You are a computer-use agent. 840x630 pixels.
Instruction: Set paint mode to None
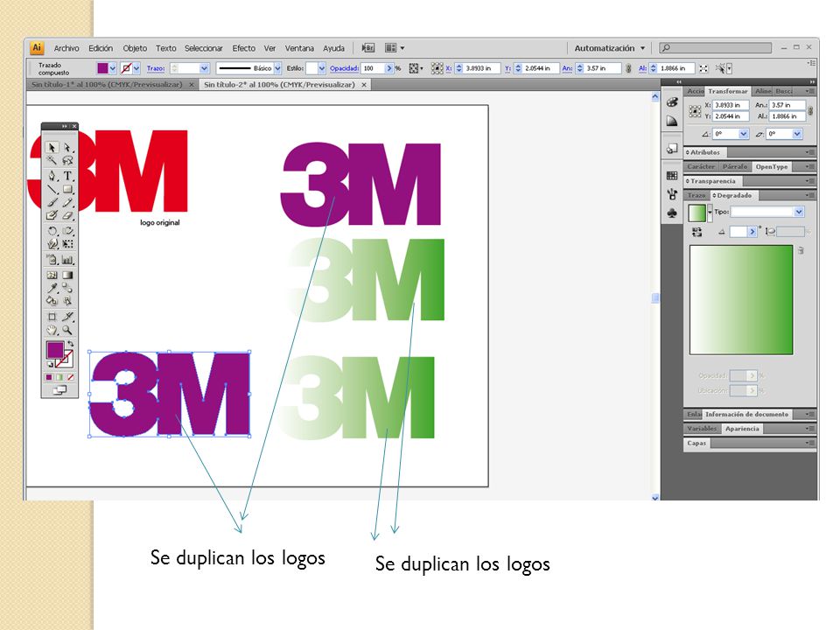[70, 377]
